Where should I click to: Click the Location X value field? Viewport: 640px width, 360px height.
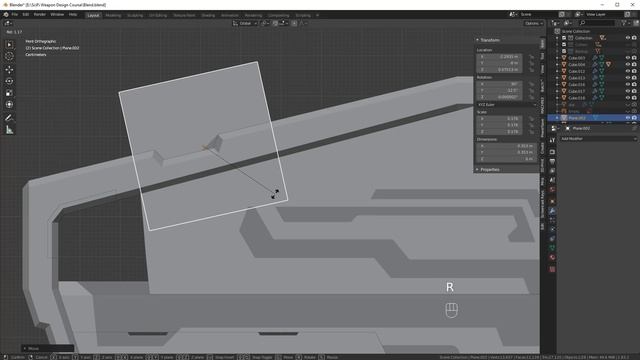pyautogui.click(x=499, y=57)
